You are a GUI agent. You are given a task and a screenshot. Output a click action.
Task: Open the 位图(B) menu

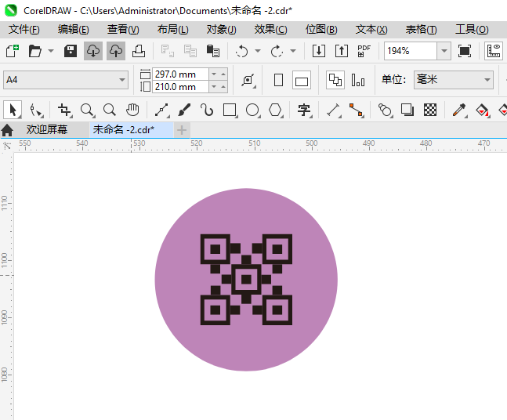pos(321,30)
